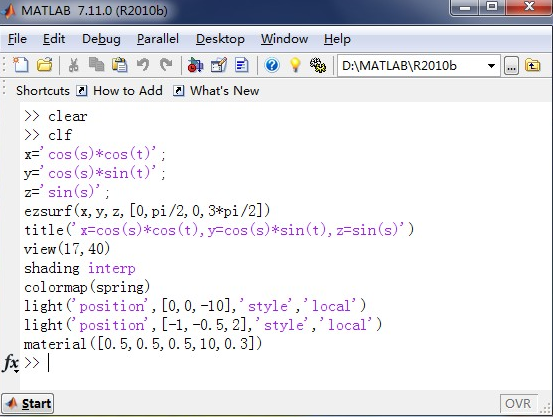Browse for folder with the ellipsis button
The height and width of the screenshot is (417, 553).
coord(511,66)
